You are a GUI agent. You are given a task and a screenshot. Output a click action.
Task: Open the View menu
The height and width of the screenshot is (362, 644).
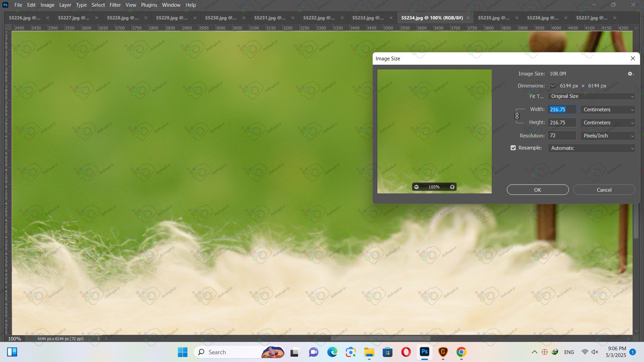tap(131, 5)
